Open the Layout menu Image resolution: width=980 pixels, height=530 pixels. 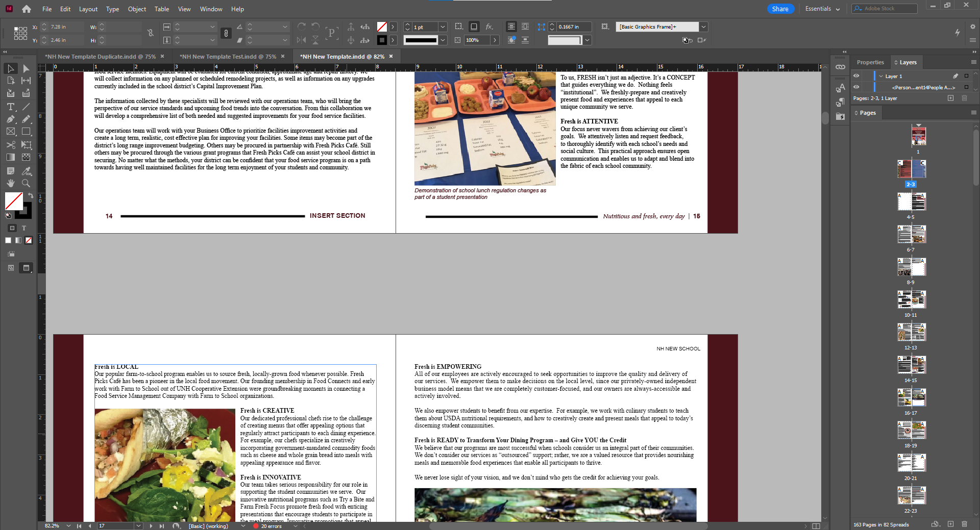pyautogui.click(x=88, y=9)
